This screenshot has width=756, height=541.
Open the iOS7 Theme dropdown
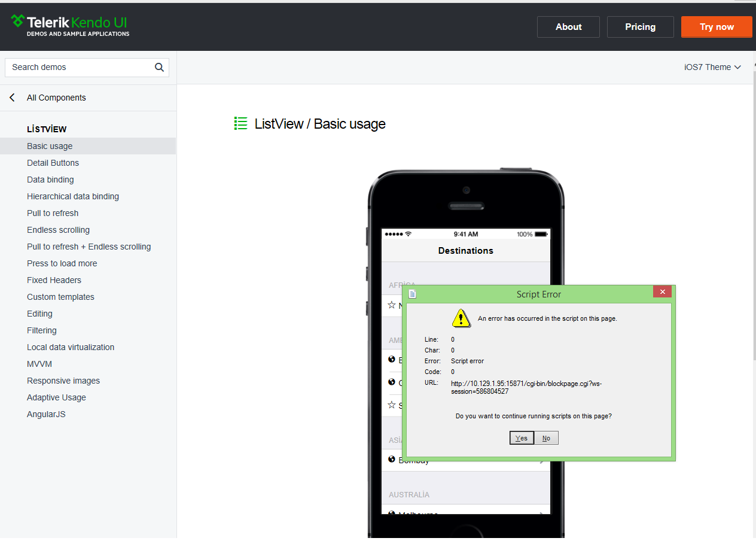pos(712,67)
